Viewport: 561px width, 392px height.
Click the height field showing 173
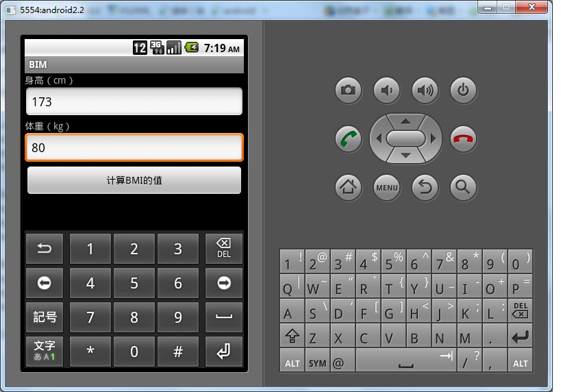pos(134,101)
